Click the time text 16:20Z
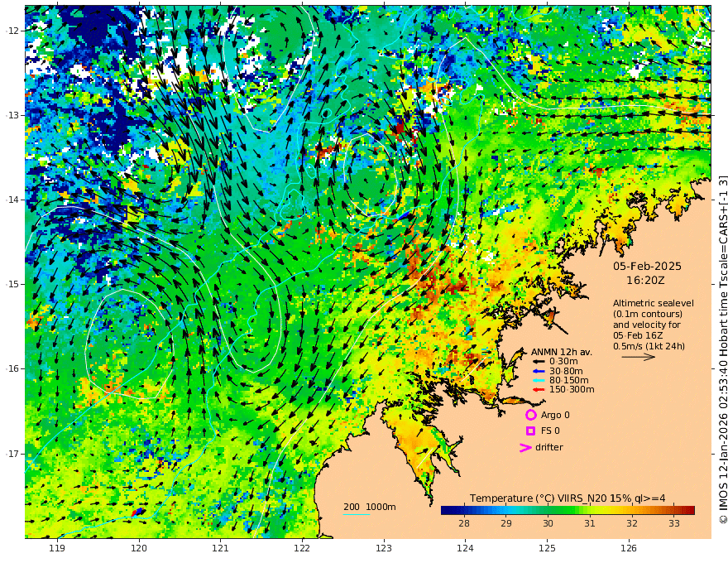 (x=645, y=281)
